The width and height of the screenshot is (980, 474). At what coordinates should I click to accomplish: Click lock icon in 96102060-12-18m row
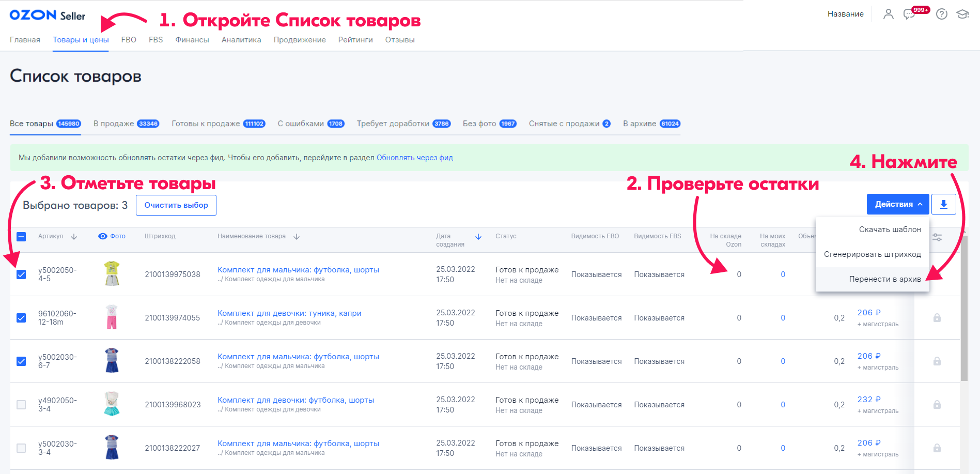tap(937, 318)
